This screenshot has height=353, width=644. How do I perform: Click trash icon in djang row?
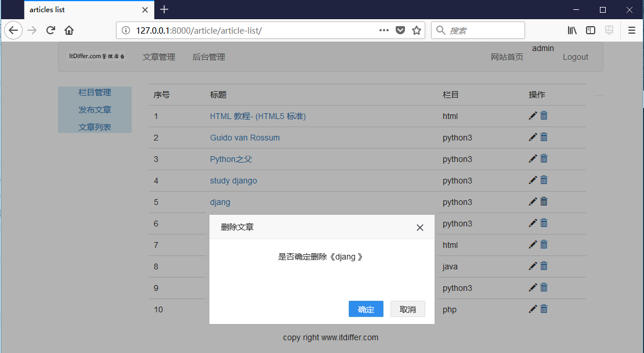coord(544,201)
